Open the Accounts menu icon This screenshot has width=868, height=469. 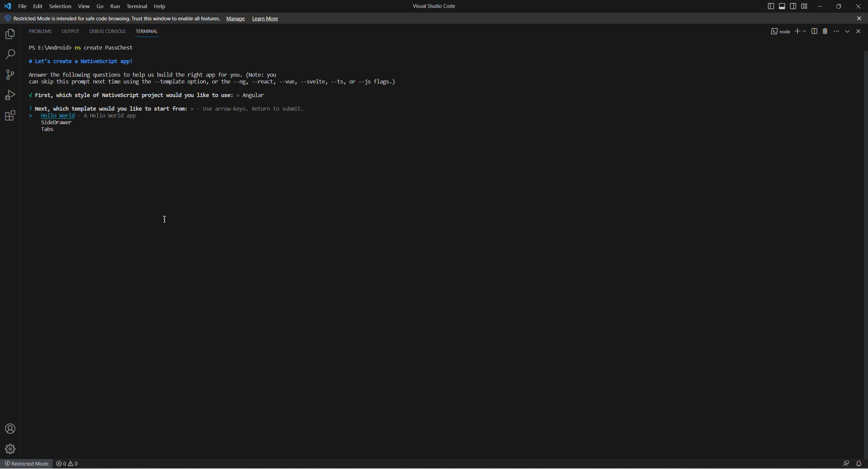tap(10, 429)
